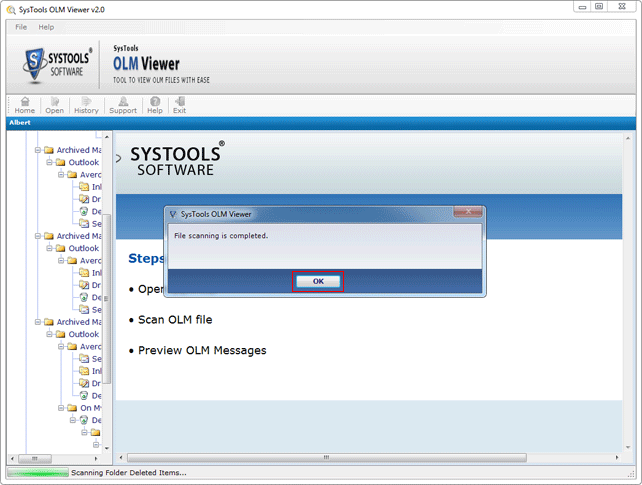Click the 'Scan OLM file' step text
Image resolution: width=642 pixels, height=485 pixels.
point(175,320)
